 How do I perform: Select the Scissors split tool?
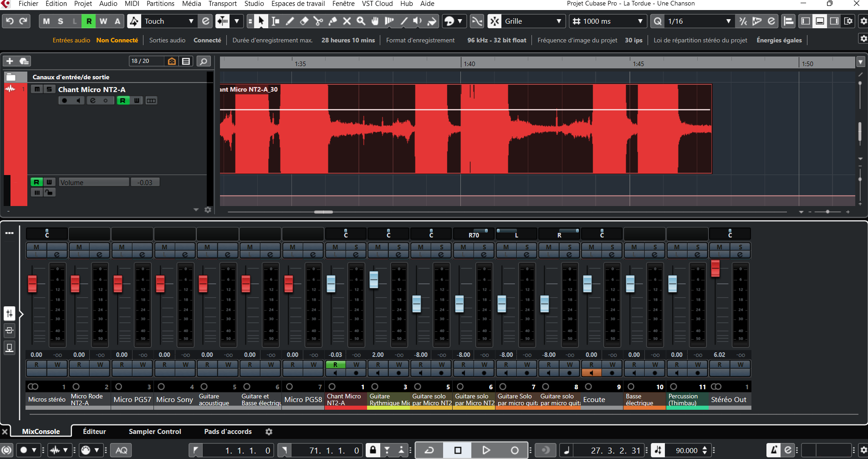point(318,21)
